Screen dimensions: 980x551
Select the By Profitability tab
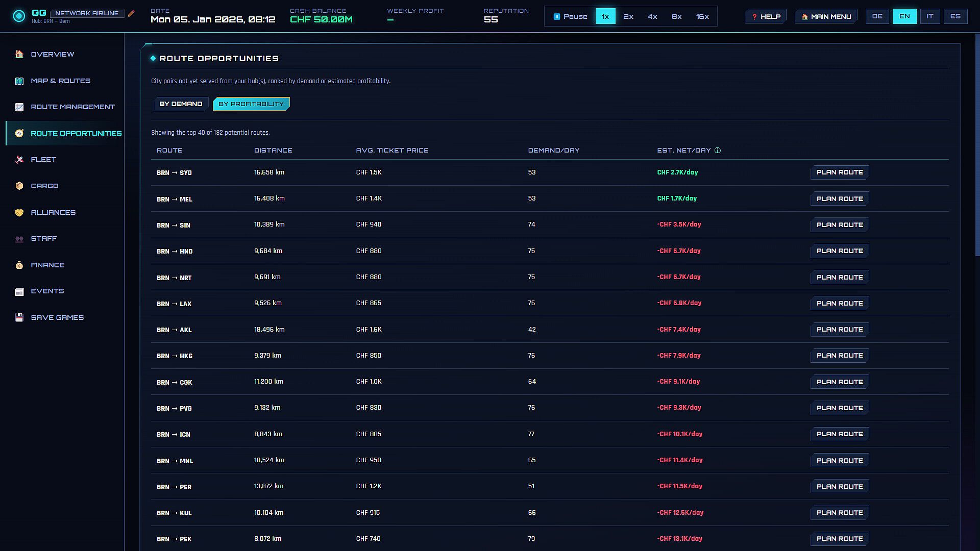point(251,104)
